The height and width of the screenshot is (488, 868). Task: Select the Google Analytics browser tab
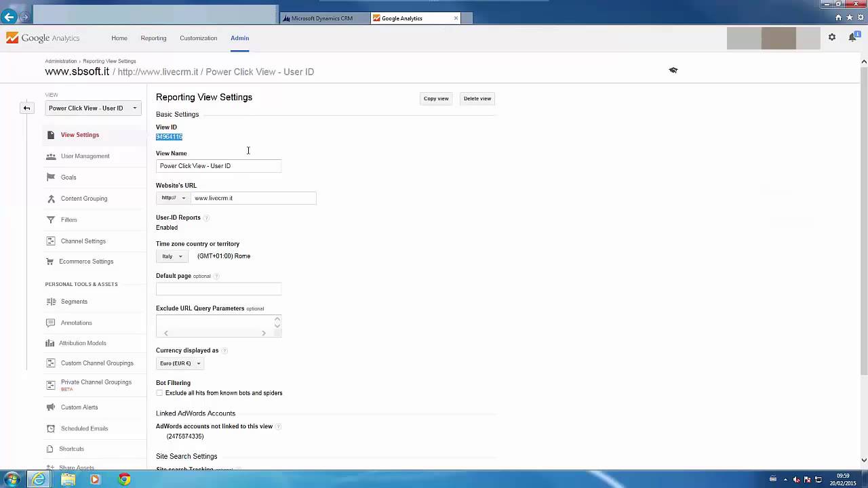point(411,18)
